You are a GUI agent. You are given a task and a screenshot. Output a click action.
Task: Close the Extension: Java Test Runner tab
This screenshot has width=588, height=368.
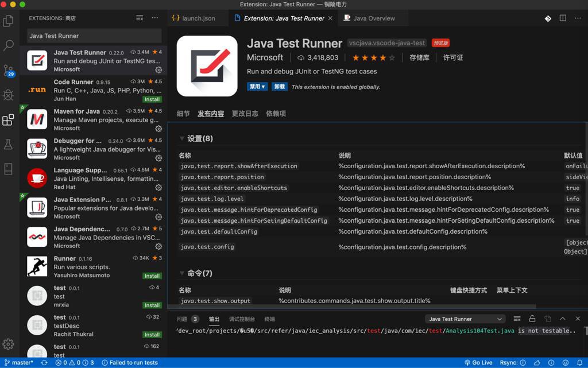[x=330, y=18]
